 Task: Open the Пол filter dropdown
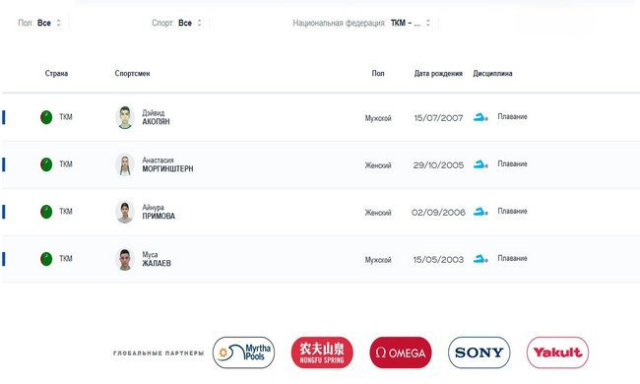(x=40, y=23)
